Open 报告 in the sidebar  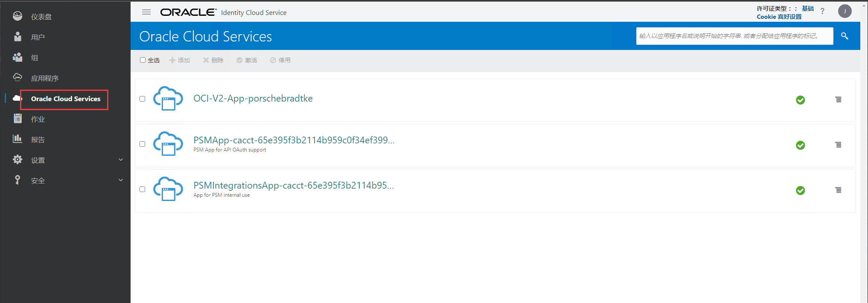click(x=38, y=140)
